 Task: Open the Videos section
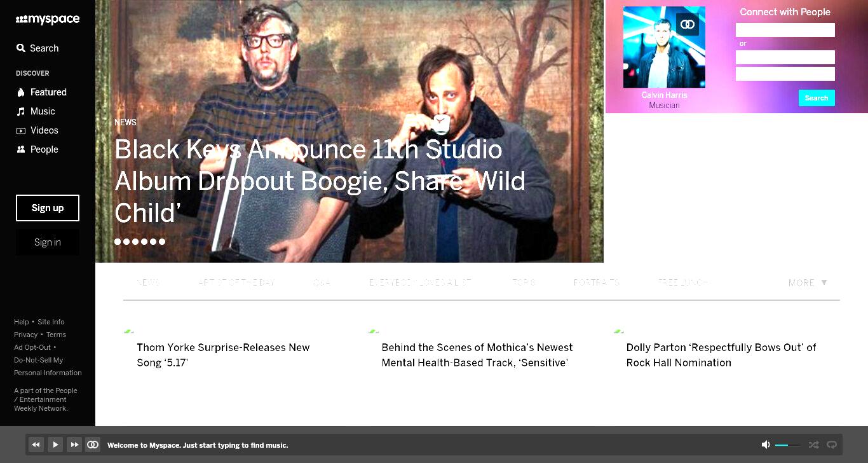tap(37, 130)
